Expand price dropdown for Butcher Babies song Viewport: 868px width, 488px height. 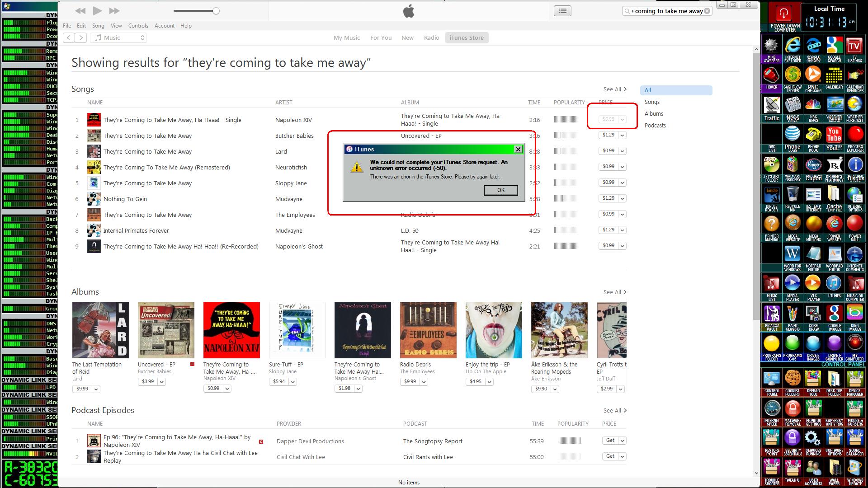(x=623, y=136)
